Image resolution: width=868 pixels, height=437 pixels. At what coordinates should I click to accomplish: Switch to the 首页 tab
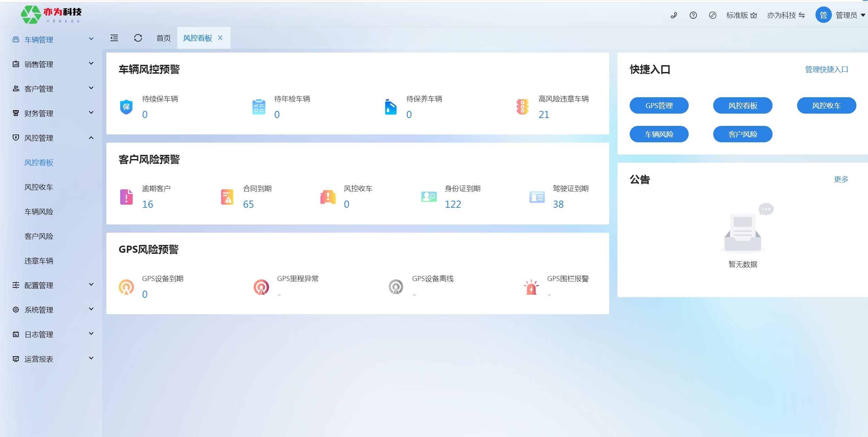click(x=163, y=38)
